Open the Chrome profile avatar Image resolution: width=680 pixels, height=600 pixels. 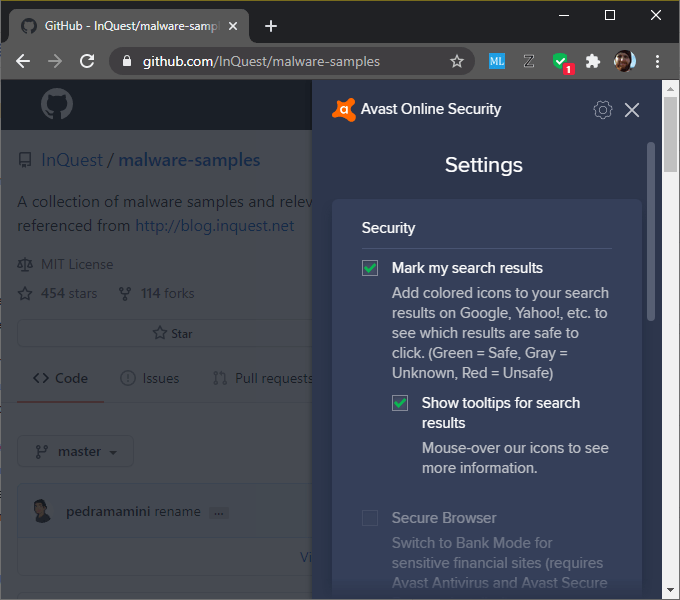625,61
